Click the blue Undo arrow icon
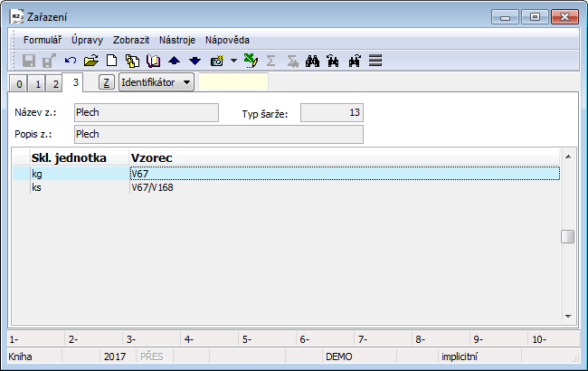 (x=71, y=60)
